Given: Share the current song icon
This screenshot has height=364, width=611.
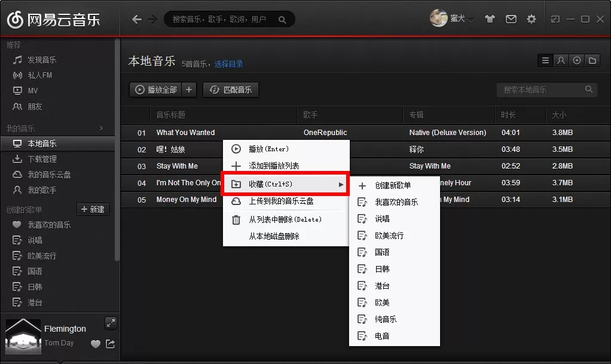Looking at the screenshot, I should click(111, 344).
